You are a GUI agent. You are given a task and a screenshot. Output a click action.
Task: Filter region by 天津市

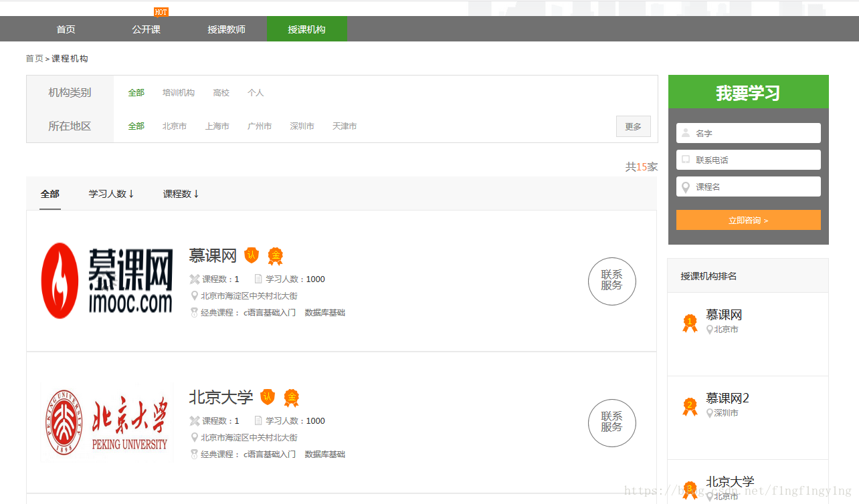coord(345,126)
